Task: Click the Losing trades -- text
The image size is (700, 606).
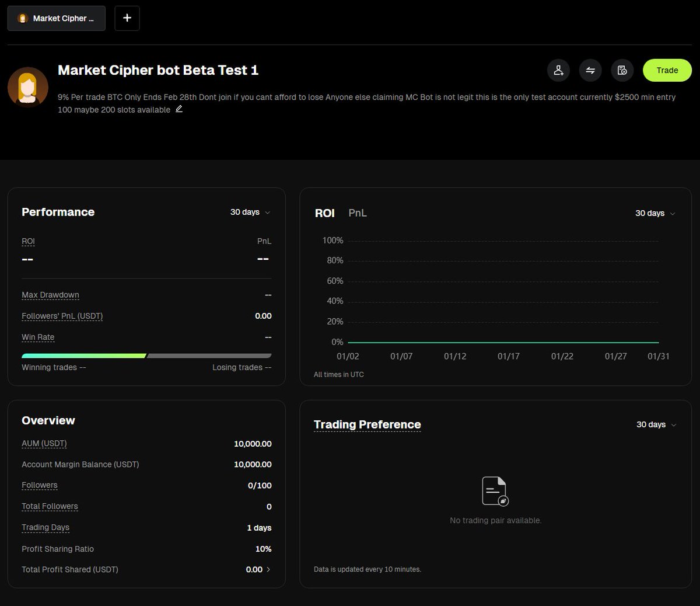Action: click(x=242, y=367)
